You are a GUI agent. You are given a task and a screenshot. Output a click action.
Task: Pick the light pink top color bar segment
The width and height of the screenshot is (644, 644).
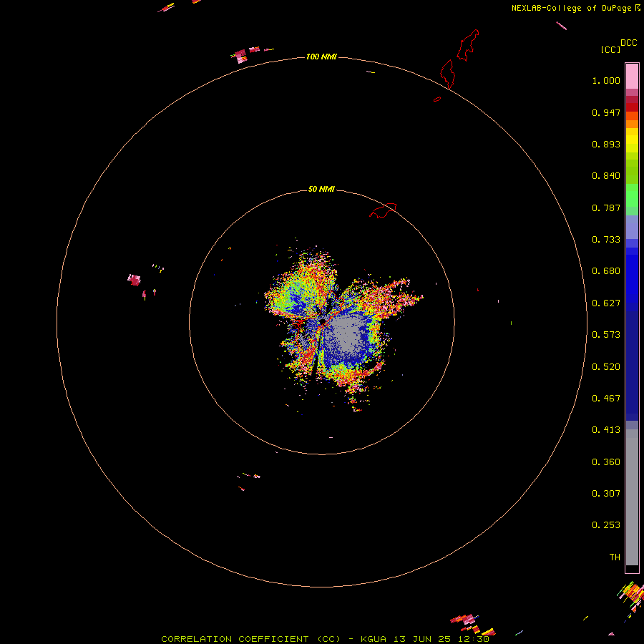coord(632,76)
